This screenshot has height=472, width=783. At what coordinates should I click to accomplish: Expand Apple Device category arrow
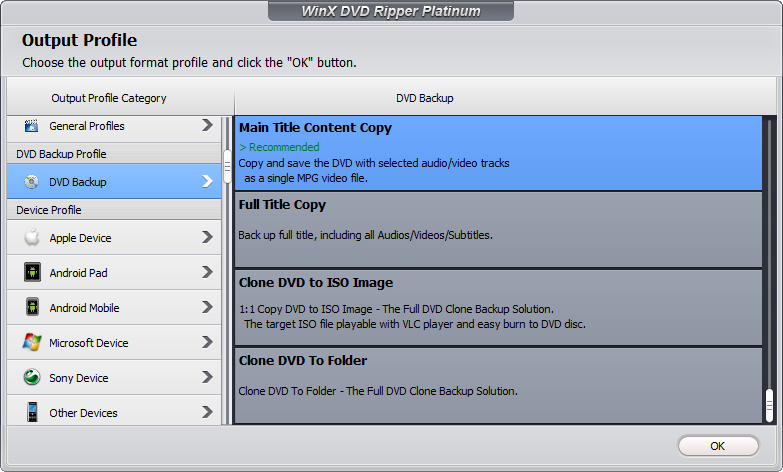(x=207, y=237)
